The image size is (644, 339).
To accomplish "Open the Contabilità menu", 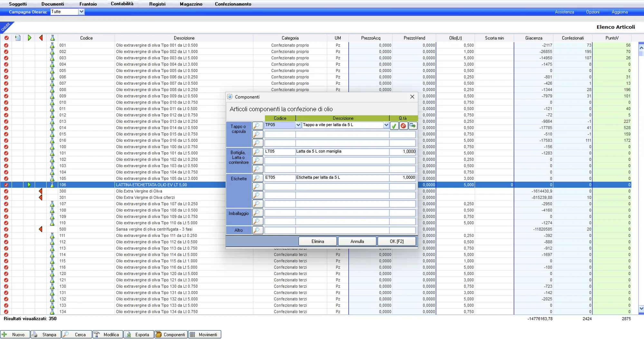I will pyautogui.click(x=122, y=4).
